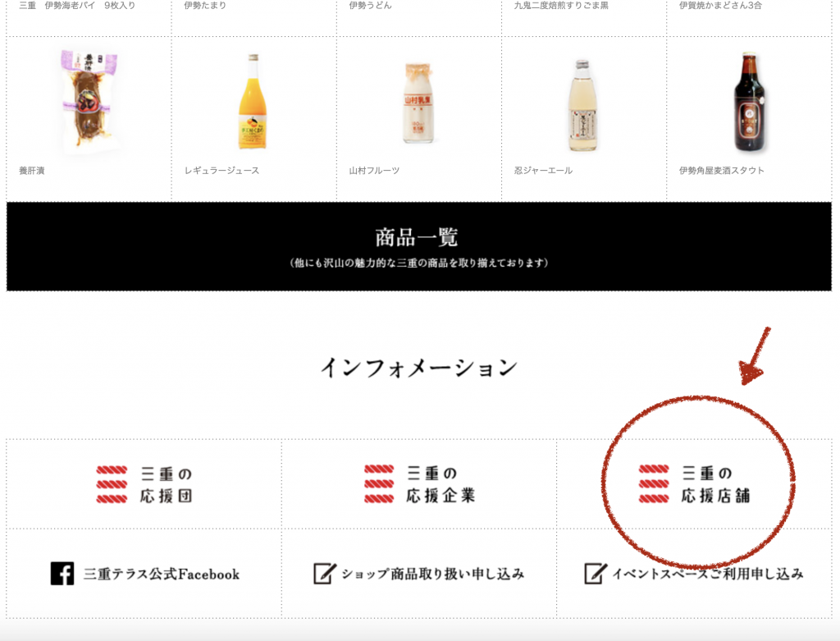The image size is (840, 641).
Task: Click the pencil icon beside ショップ商品取り扱い申し込み
Action: tap(325, 574)
